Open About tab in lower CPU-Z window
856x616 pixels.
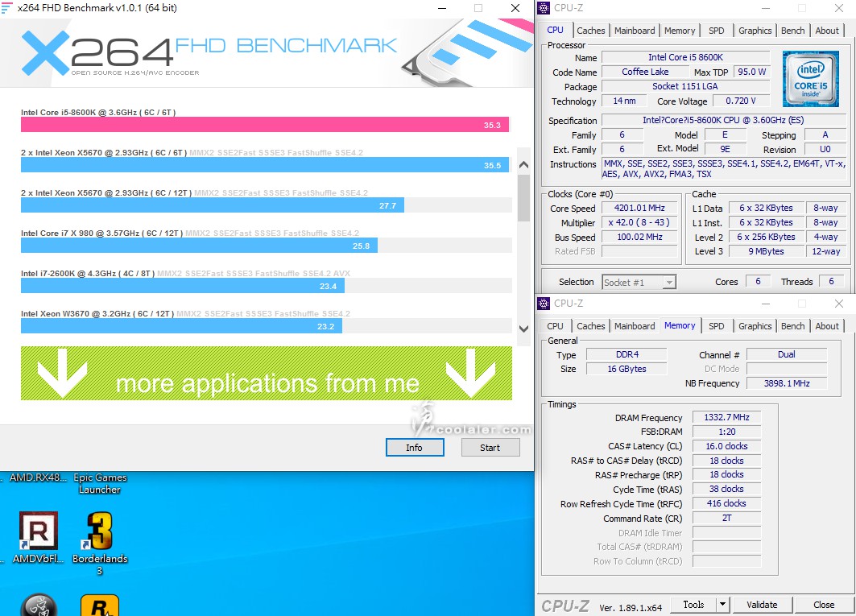827,326
